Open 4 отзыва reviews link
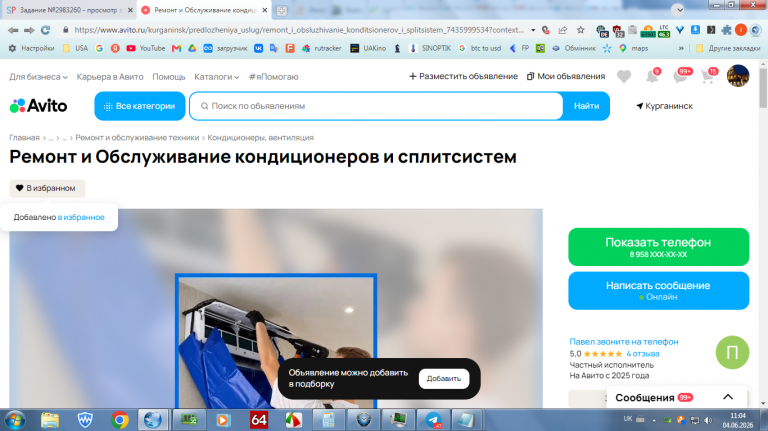Image resolution: width=768 pixels, height=431 pixels. [x=643, y=354]
